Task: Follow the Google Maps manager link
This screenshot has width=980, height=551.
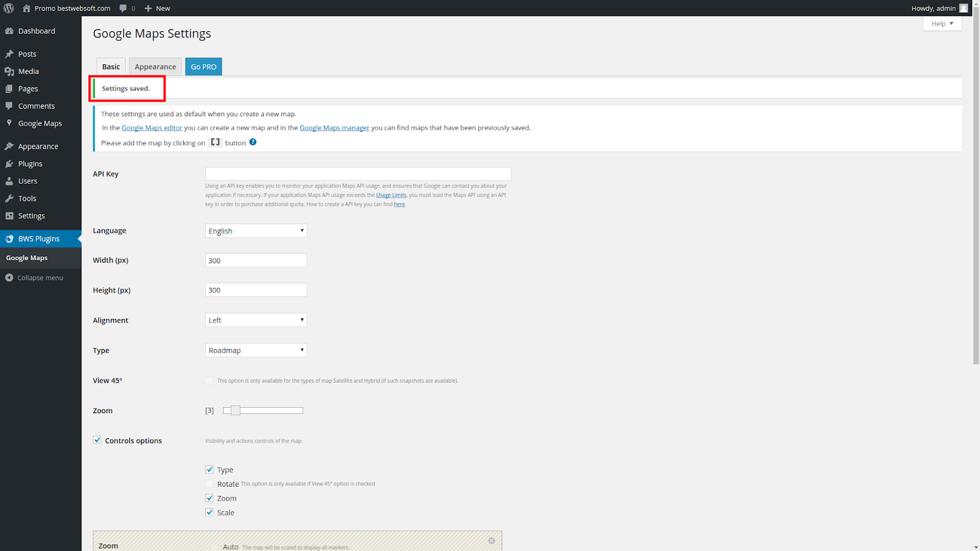Action: coord(334,128)
